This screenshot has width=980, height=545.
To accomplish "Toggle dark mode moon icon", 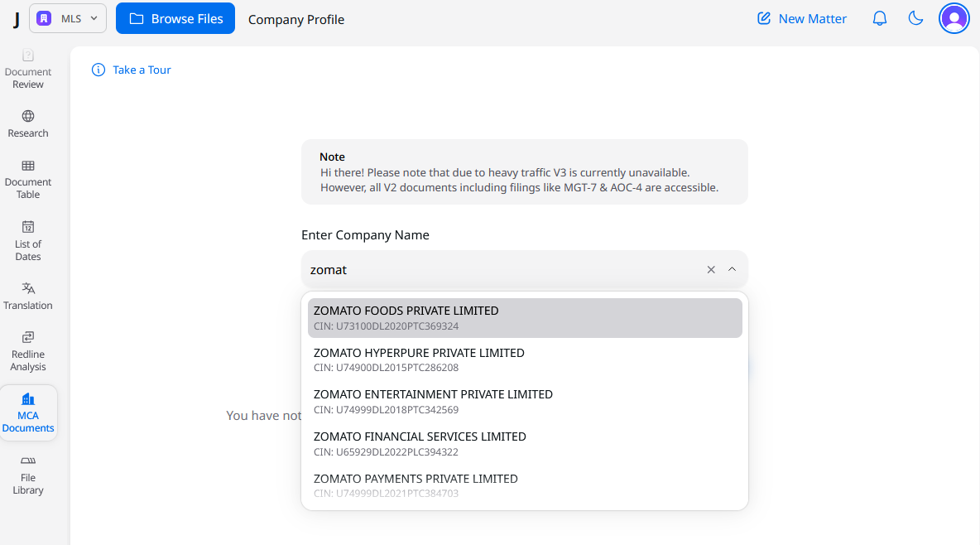I will [x=915, y=18].
